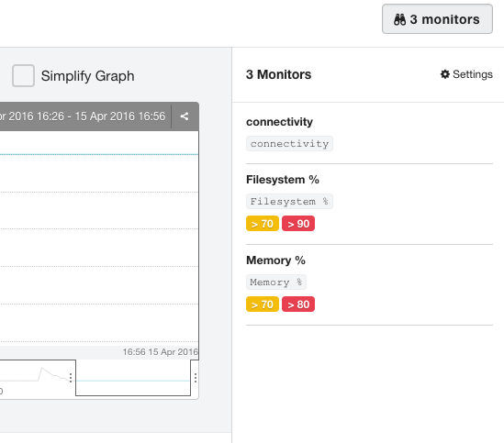Select the Filesystem % monitor heading
The image size is (504, 443).
[x=283, y=180]
